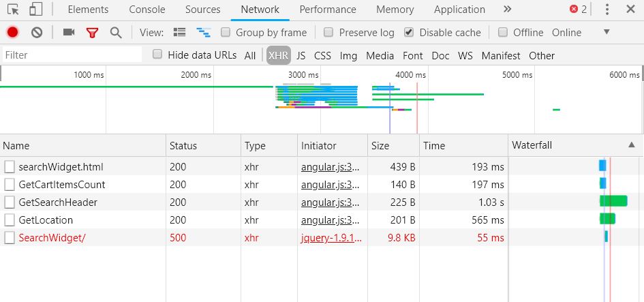Open the Sources tab

coord(202,10)
